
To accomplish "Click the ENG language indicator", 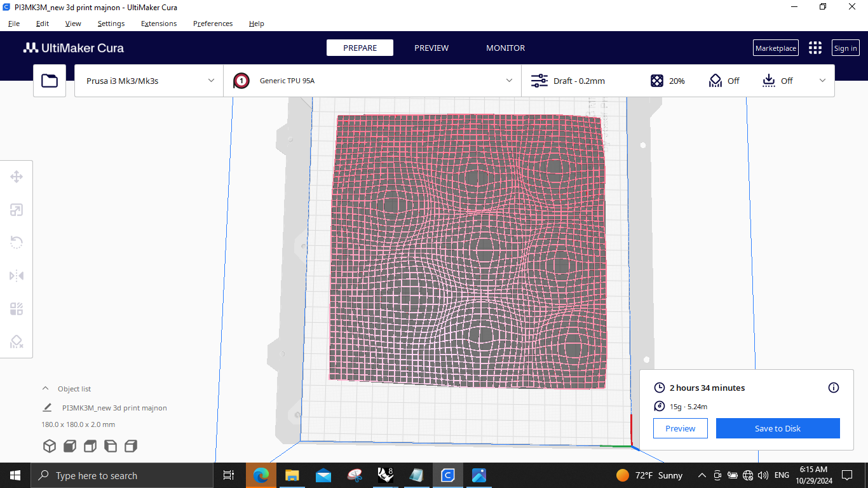I will pyautogui.click(x=782, y=475).
